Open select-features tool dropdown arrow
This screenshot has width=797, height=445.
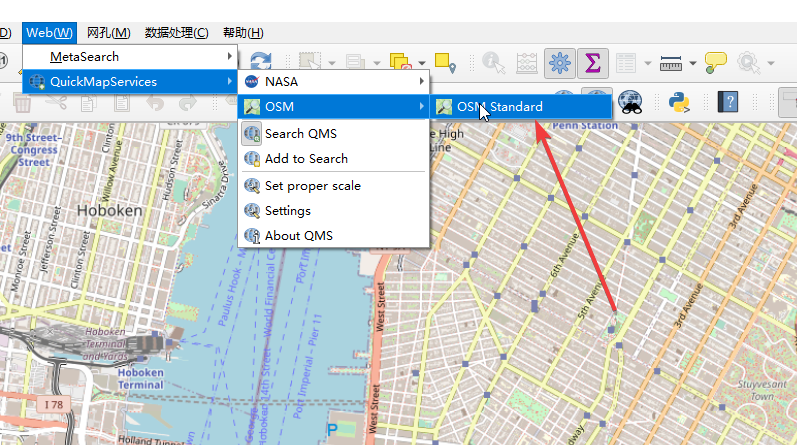click(x=332, y=64)
